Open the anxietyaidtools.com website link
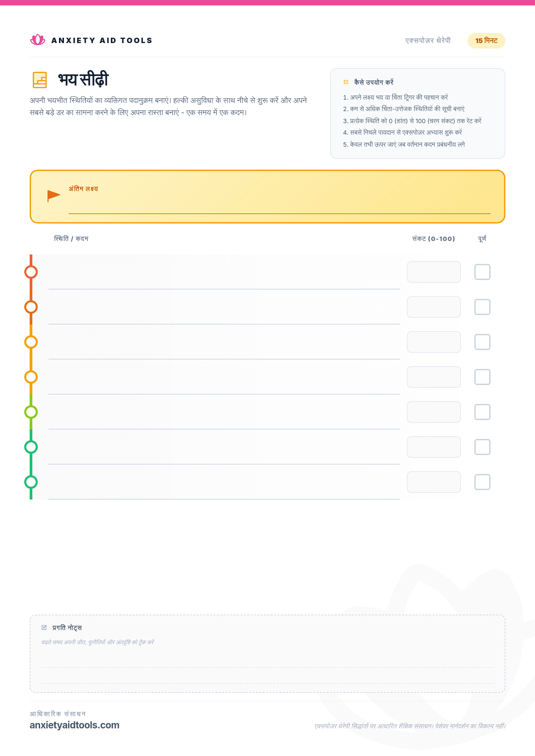Image resolution: width=535 pixels, height=756 pixels. tap(74, 725)
